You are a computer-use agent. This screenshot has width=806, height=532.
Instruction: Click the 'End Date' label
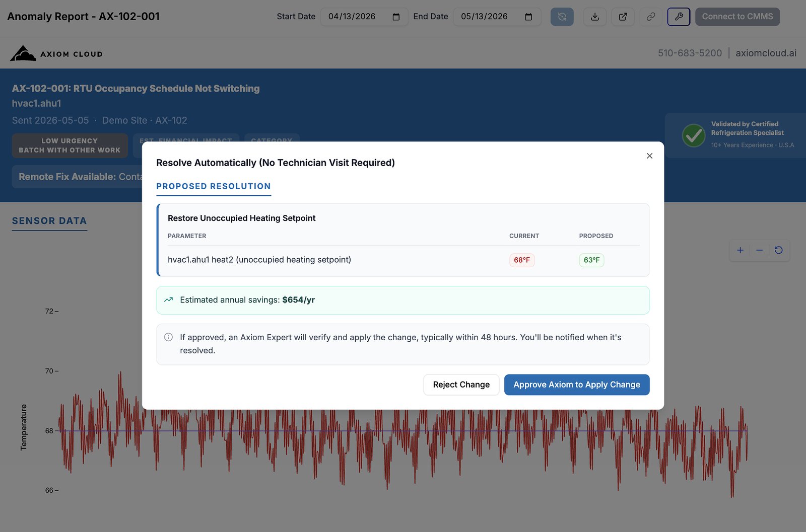coord(431,17)
